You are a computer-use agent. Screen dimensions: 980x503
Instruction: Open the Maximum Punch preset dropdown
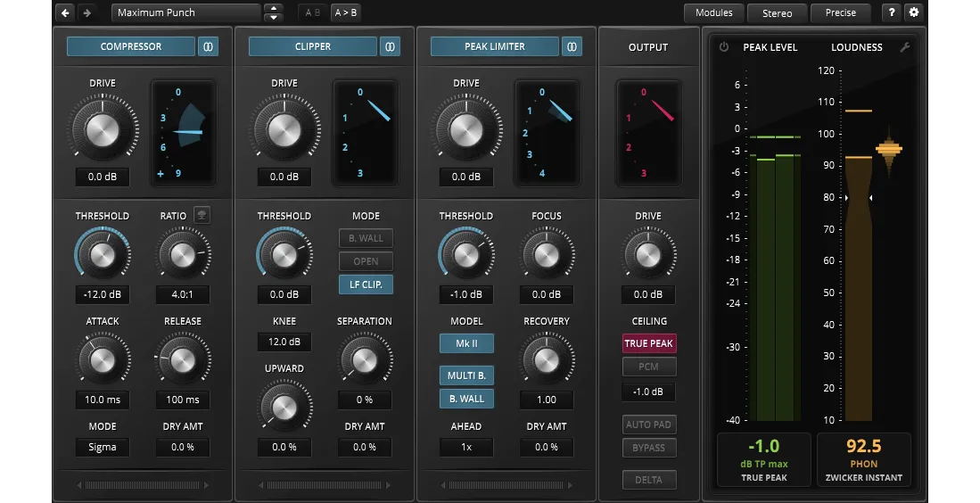(186, 12)
